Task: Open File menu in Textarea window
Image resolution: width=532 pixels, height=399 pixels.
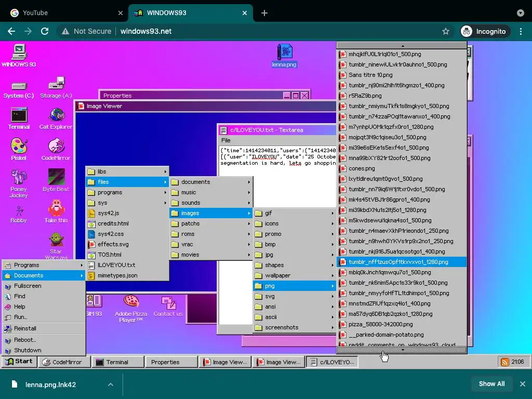Action: pos(225,140)
